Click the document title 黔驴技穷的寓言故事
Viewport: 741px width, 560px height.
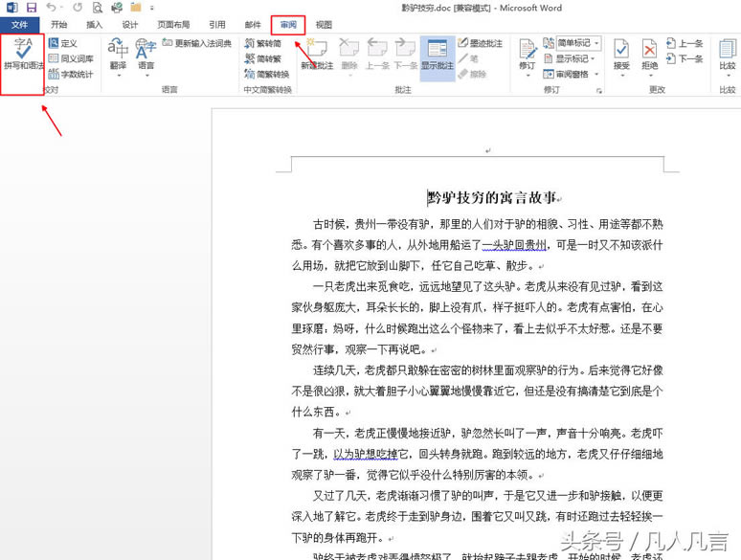click(x=492, y=198)
